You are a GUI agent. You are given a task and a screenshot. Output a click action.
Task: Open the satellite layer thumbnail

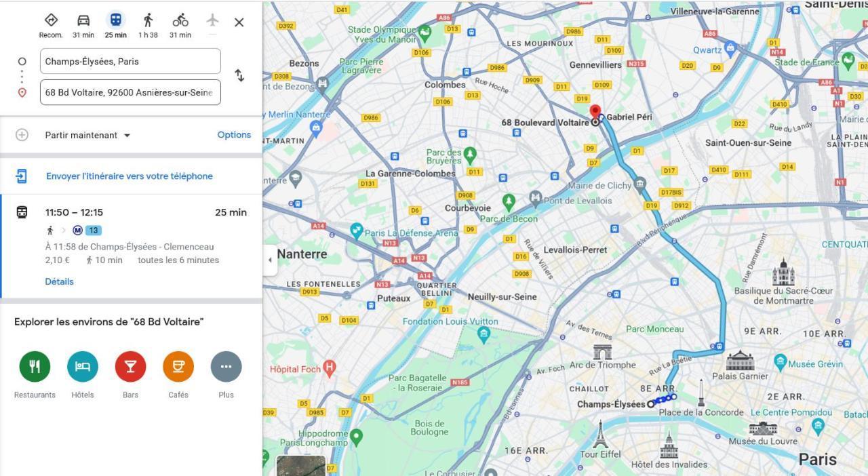point(301,466)
